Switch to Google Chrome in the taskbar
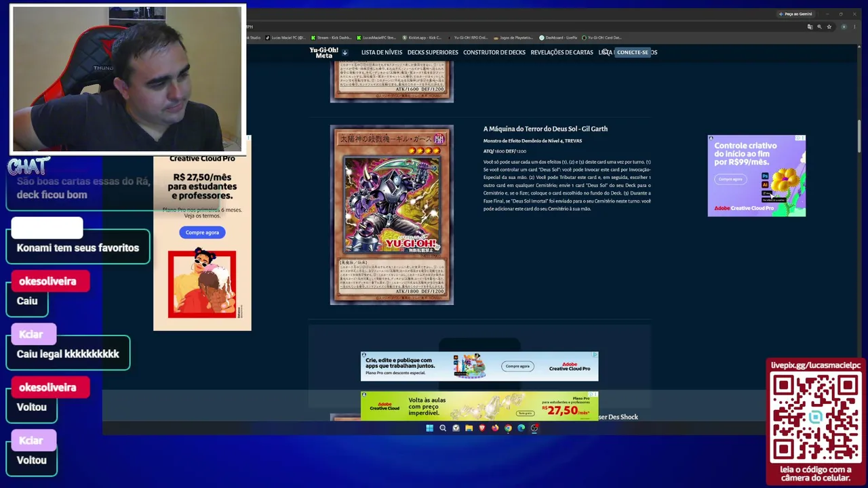The height and width of the screenshot is (488, 868). pos(508,428)
